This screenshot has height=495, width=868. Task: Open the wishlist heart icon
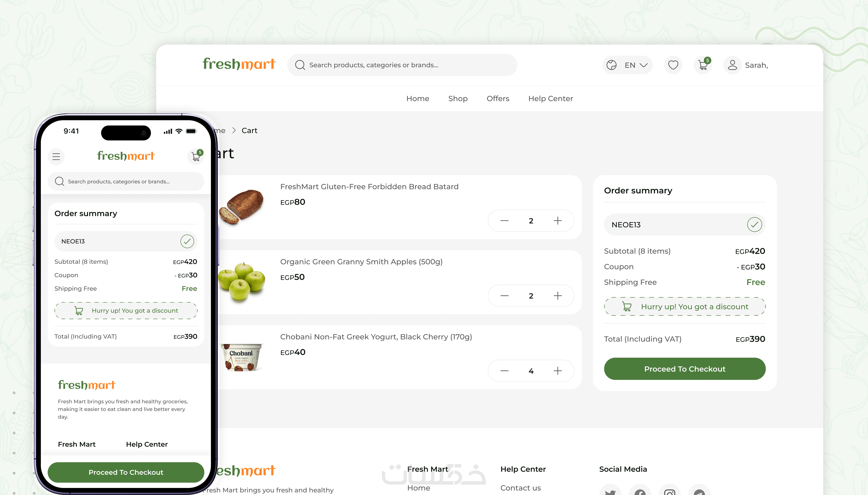[673, 65]
